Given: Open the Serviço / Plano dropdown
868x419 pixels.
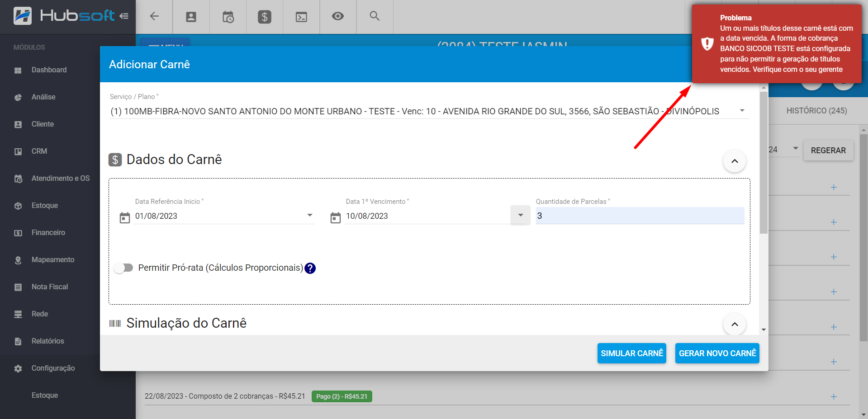Looking at the screenshot, I should coord(429,111).
